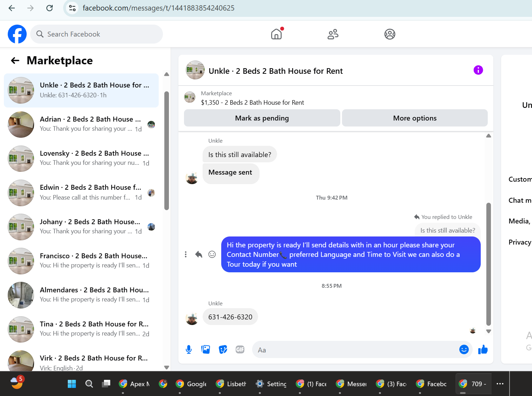
Task: Switch to 709 taskbar Chrome window
Action: tap(473, 384)
